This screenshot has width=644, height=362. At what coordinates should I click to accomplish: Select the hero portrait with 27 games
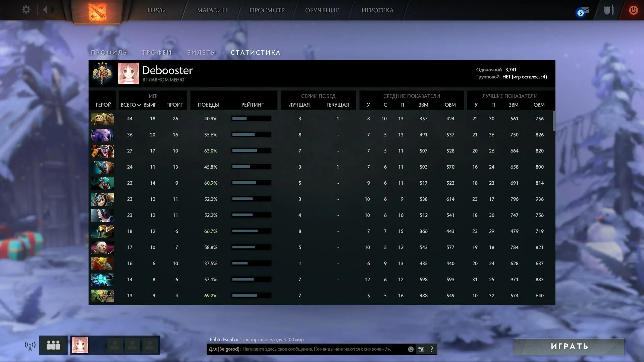click(102, 151)
